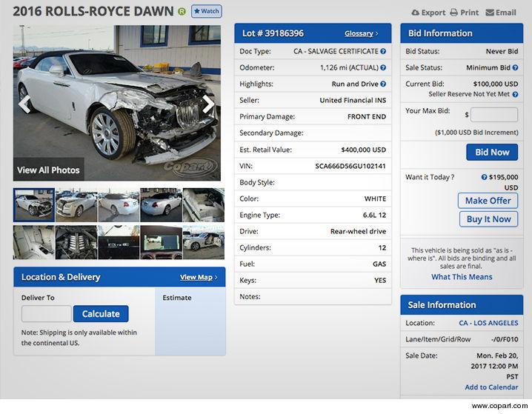Viewport: 532px width, 414px height.
Task: Show next photo with right arrow
Action: [x=209, y=104]
